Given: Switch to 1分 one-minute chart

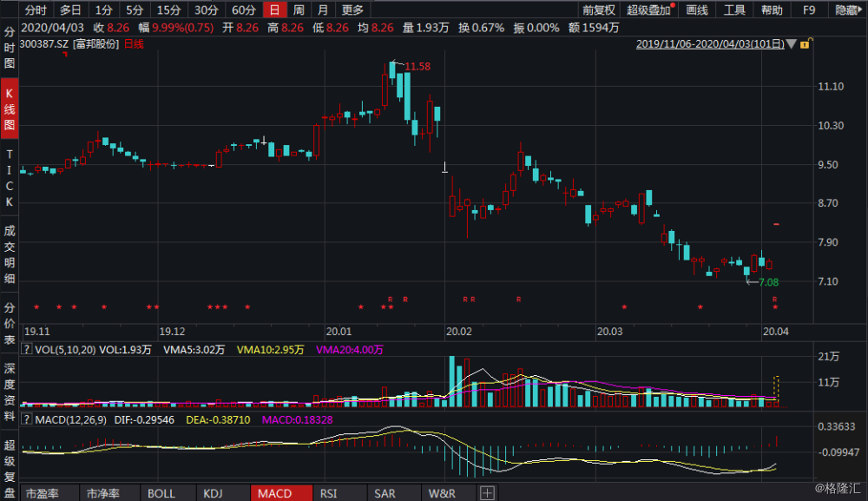Looking at the screenshot, I should (103, 10).
